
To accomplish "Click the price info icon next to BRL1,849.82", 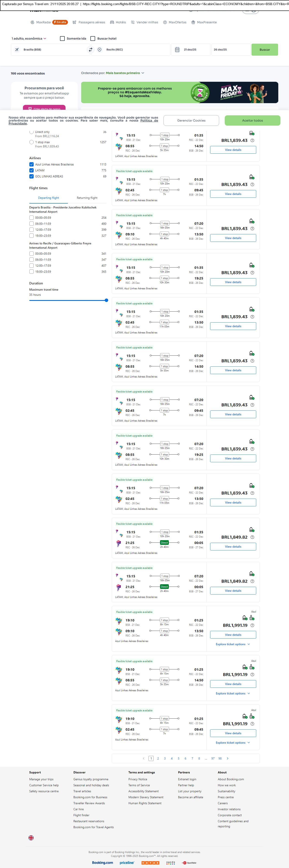I will click(x=252, y=537).
